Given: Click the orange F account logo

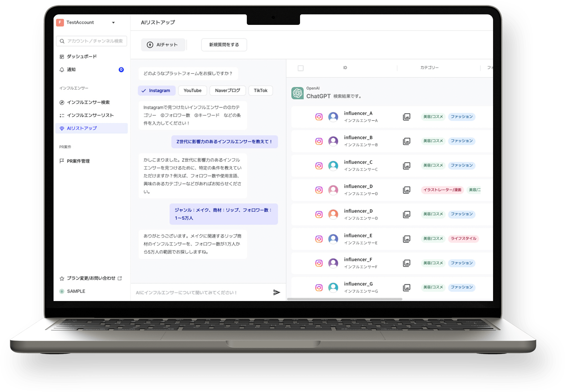Looking at the screenshot, I should tap(60, 23).
